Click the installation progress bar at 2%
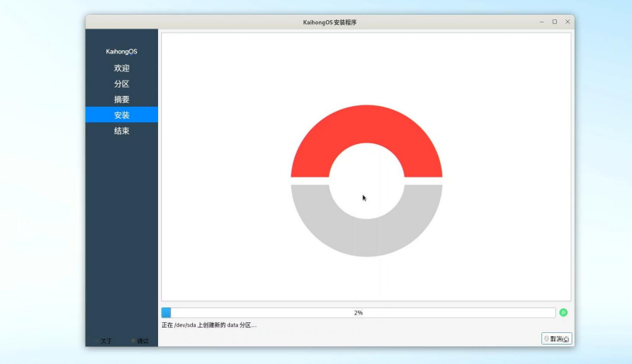 pyautogui.click(x=358, y=313)
